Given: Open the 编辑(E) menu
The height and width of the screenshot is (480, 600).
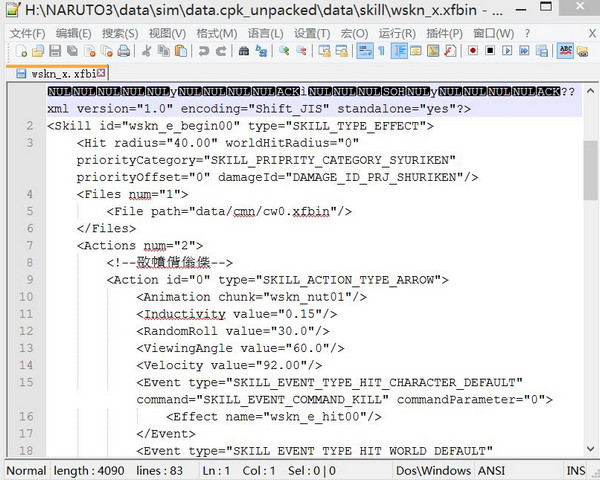Looking at the screenshot, I should click(73, 34).
